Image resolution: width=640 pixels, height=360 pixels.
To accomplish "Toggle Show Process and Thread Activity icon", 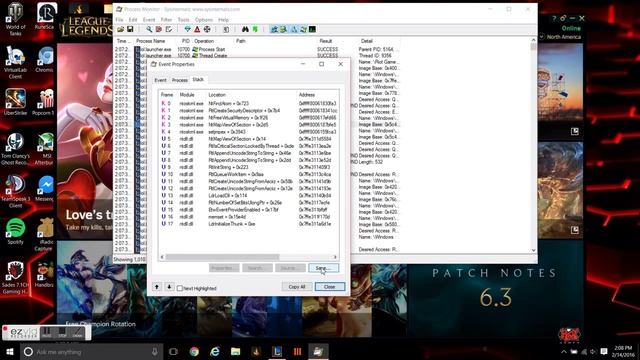I will click(x=303, y=29).
